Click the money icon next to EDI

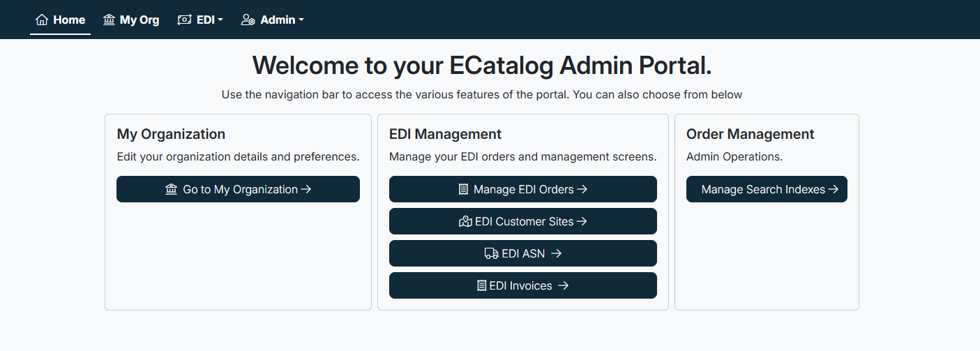tap(184, 20)
